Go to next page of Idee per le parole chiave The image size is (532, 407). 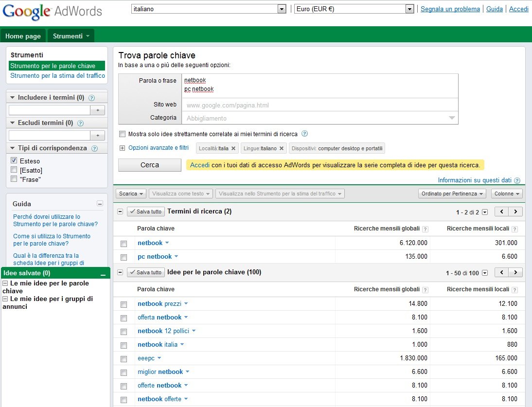[515, 272]
